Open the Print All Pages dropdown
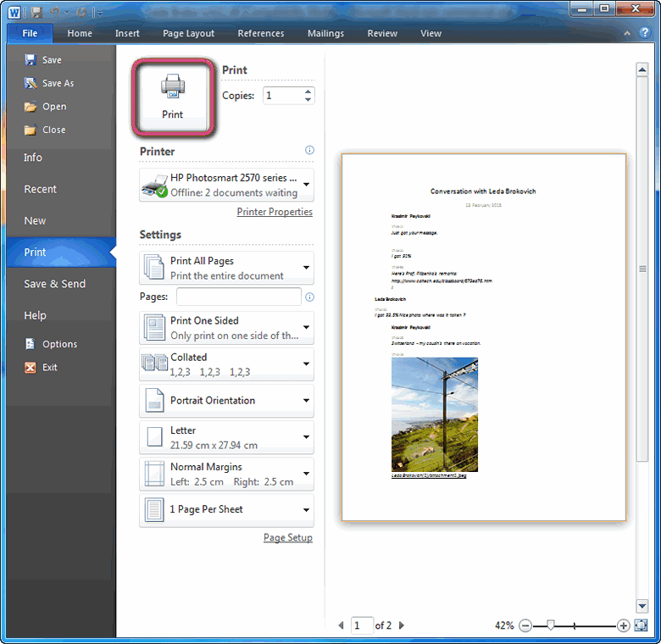Screen dimensions: 661x644 (x=227, y=268)
